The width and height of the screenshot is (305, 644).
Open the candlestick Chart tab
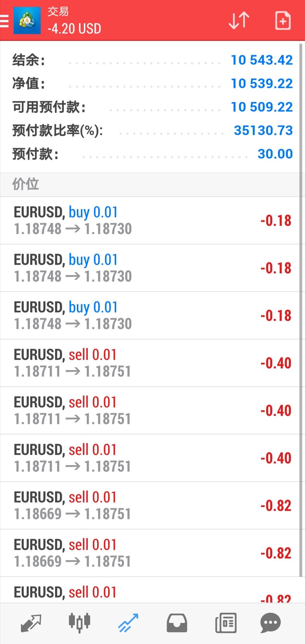pos(79,623)
